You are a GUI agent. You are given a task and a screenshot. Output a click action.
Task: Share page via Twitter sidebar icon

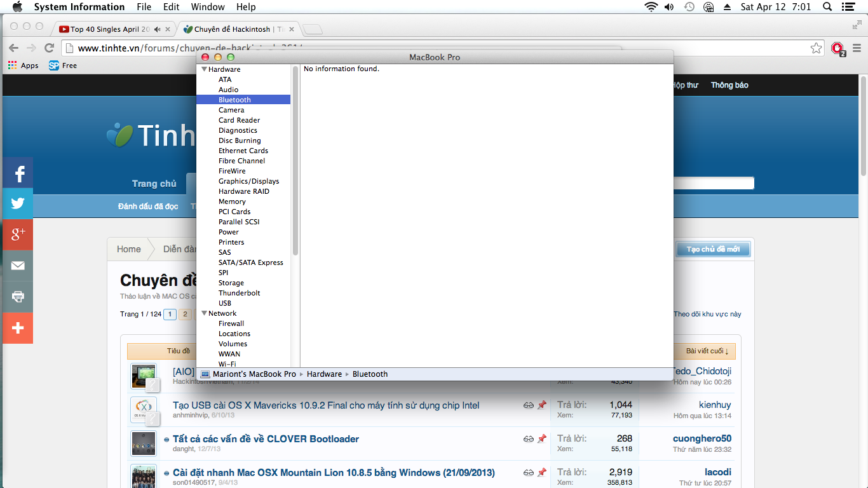point(18,203)
